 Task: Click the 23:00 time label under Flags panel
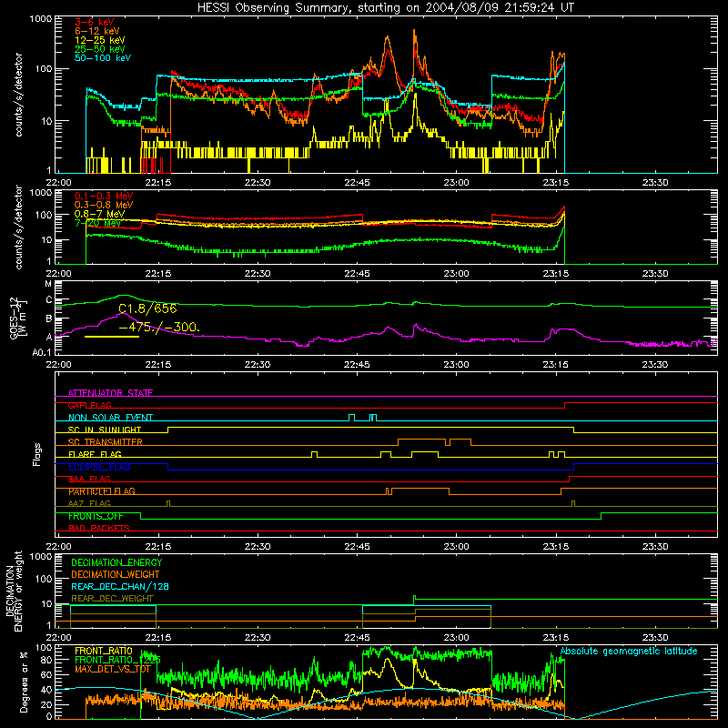(457, 547)
